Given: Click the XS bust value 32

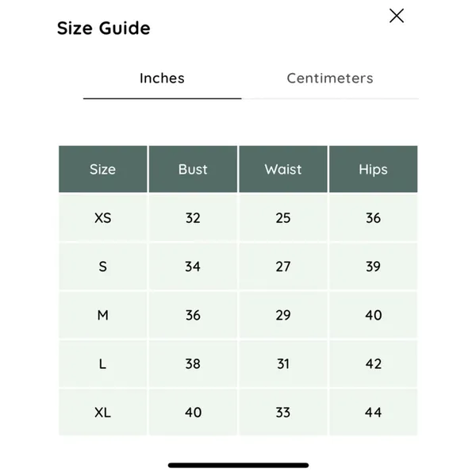Looking at the screenshot, I should pos(193,218).
